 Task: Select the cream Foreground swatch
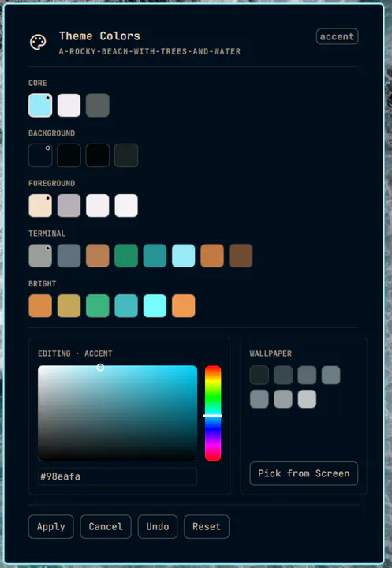tap(40, 206)
